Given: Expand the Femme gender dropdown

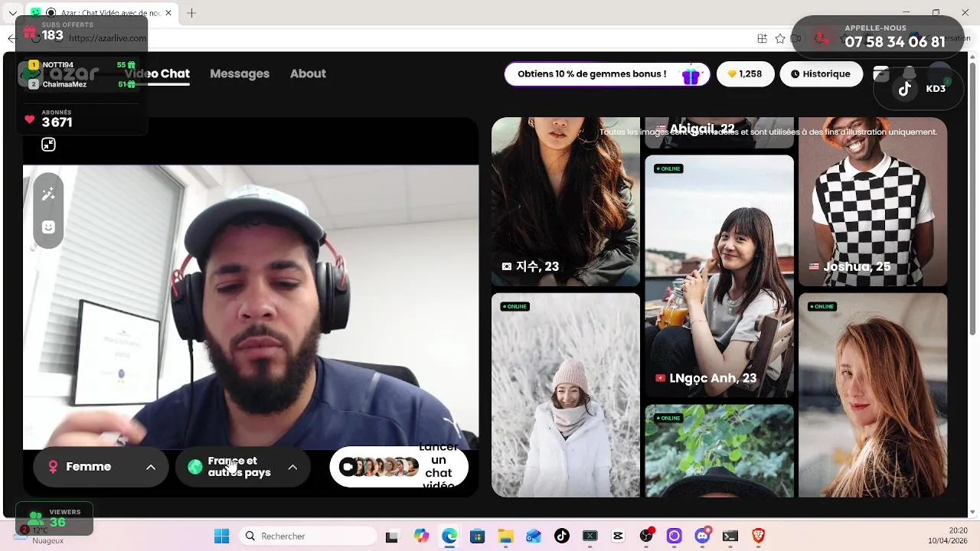Looking at the screenshot, I should click(101, 467).
